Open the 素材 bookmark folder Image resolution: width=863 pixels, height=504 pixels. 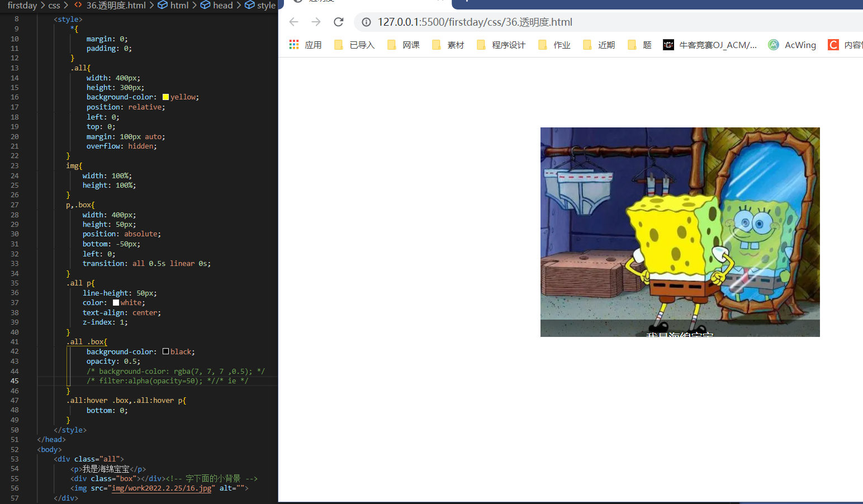tap(448, 45)
